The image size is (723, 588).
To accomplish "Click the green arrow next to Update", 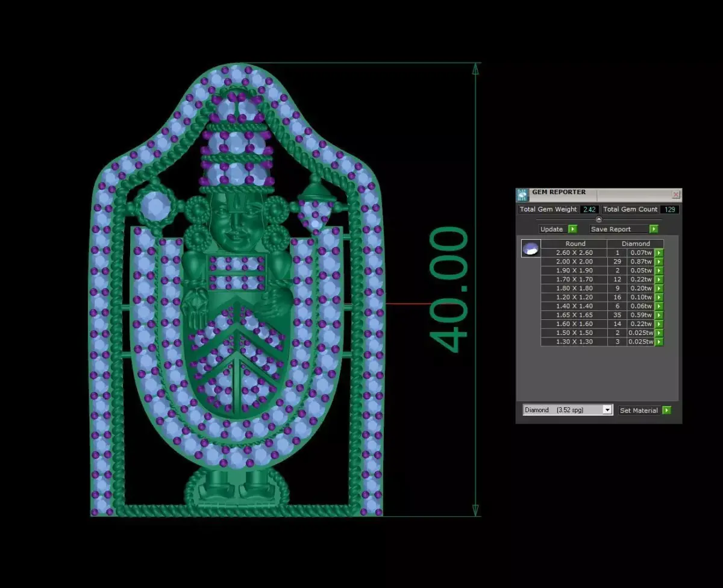I will (572, 229).
